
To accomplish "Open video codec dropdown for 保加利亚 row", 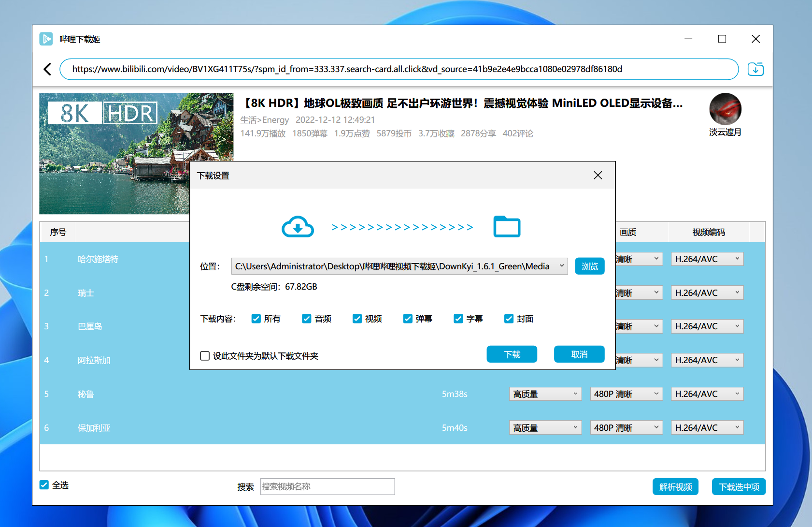I will [x=707, y=428].
